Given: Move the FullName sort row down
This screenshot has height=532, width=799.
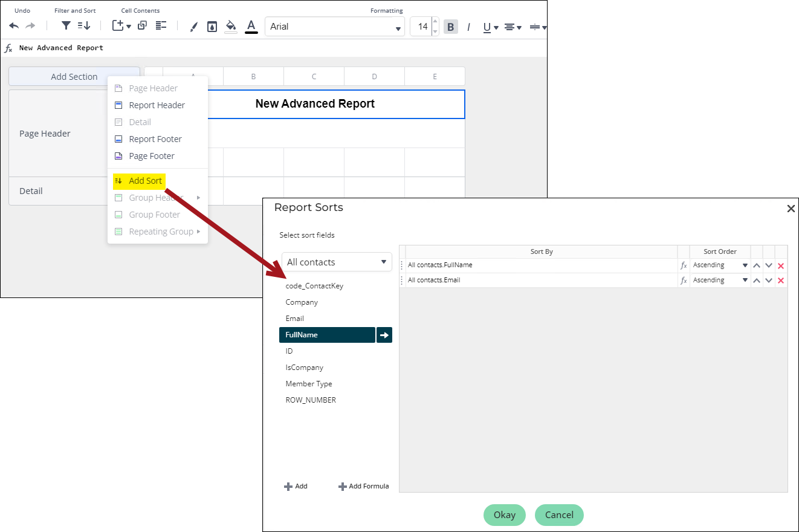Looking at the screenshot, I should coord(769,265).
